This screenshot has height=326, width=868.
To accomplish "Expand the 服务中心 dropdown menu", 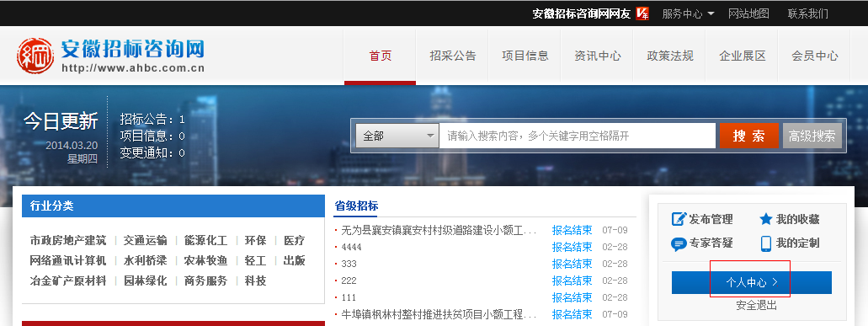I will 688,13.
